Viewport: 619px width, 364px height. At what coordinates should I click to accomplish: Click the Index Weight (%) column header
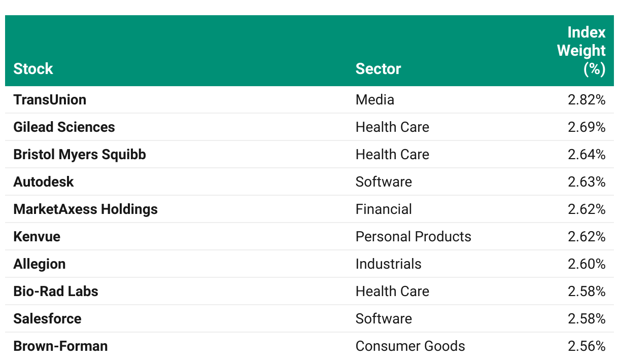[x=581, y=51]
